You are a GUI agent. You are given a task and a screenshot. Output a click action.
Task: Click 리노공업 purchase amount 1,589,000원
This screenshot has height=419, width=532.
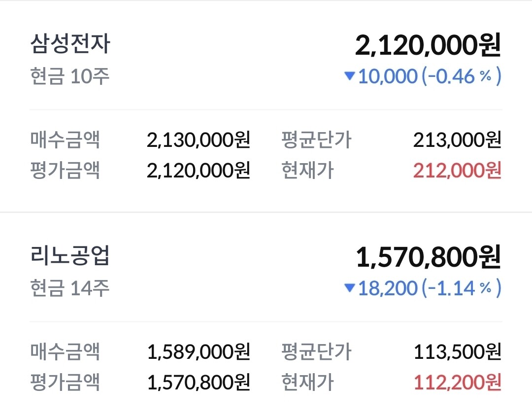pos(199,352)
